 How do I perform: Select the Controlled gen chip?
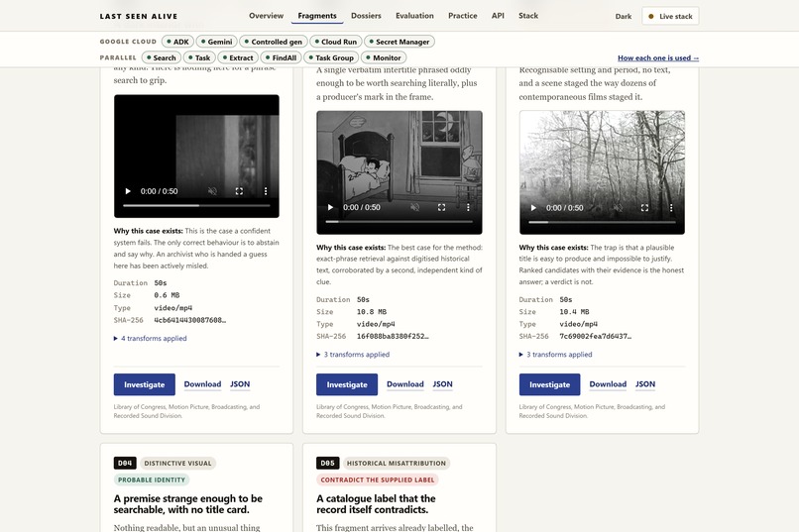(x=274, y=42)
